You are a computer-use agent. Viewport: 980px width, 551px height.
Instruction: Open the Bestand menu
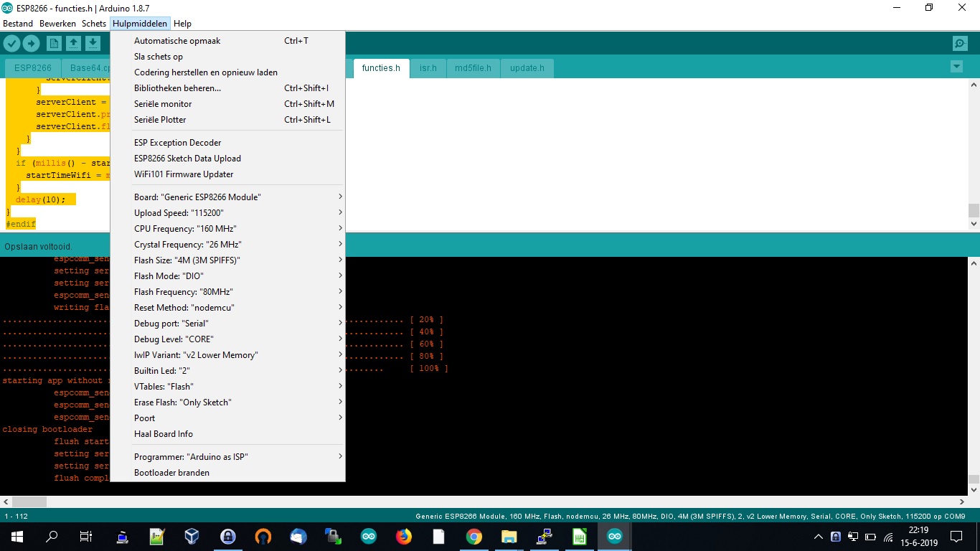pyautogui.click(x=18, y=24)
